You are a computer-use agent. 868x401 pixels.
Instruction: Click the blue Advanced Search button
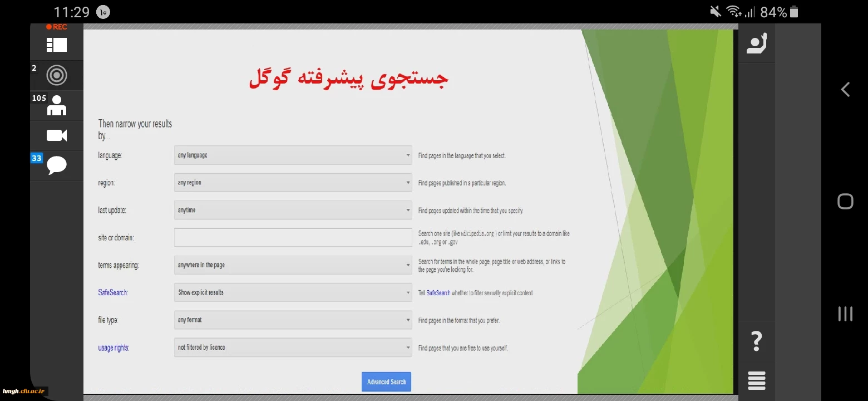(x=386, y=382)
